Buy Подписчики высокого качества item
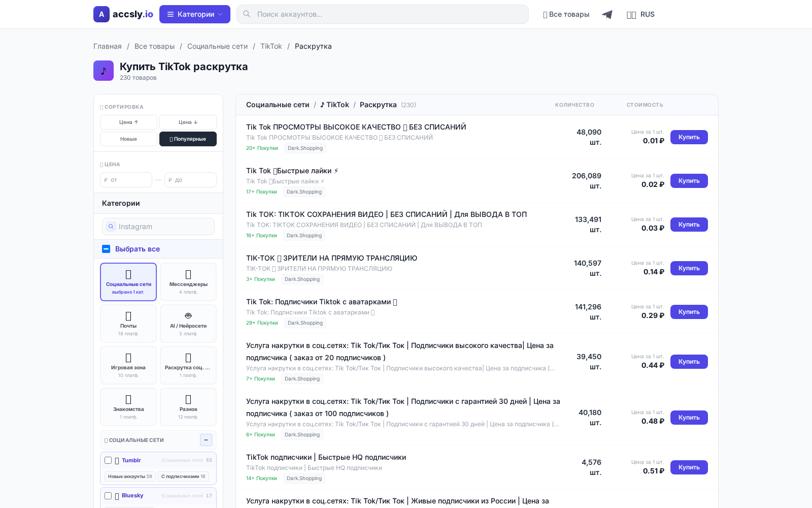 [689, 362]
